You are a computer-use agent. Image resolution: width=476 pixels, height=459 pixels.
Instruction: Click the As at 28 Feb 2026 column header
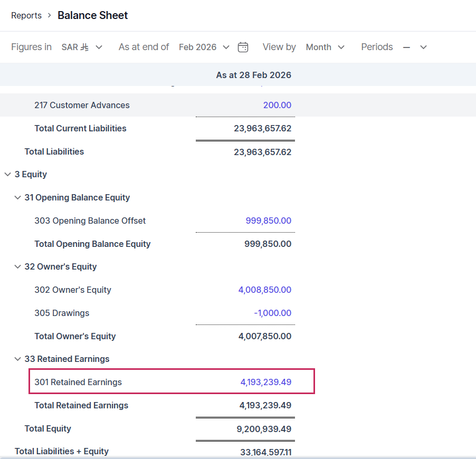click(x=253, y=75)
